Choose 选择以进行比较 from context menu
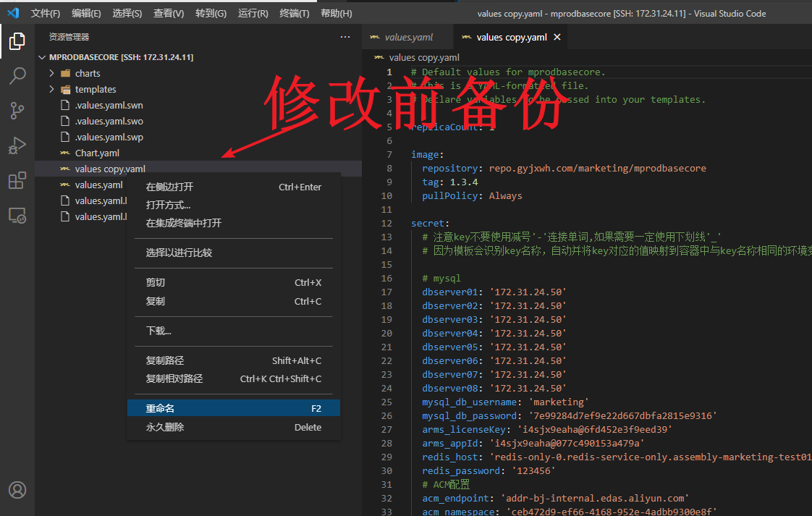812x516 pixels. [234, 253]
